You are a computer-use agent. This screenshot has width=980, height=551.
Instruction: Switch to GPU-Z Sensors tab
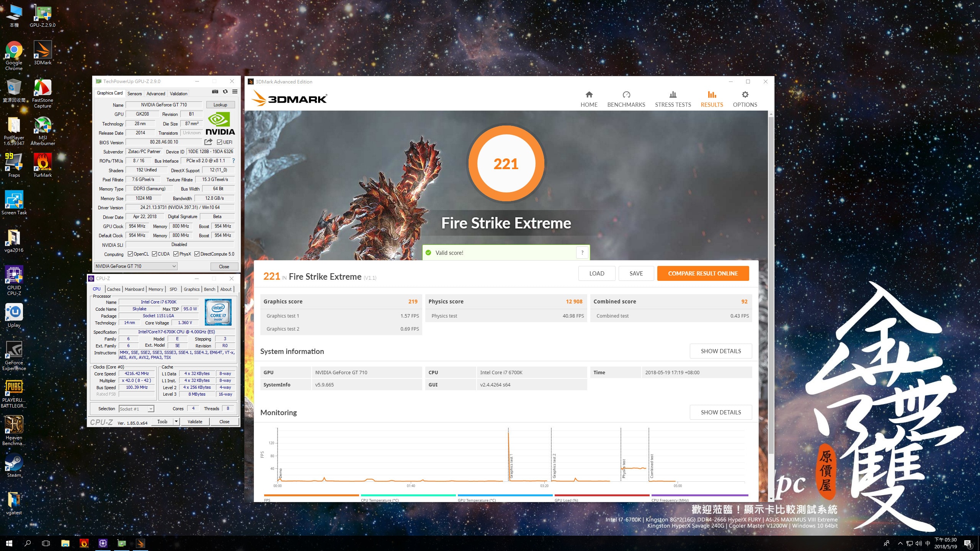click(x=134, y=93)
